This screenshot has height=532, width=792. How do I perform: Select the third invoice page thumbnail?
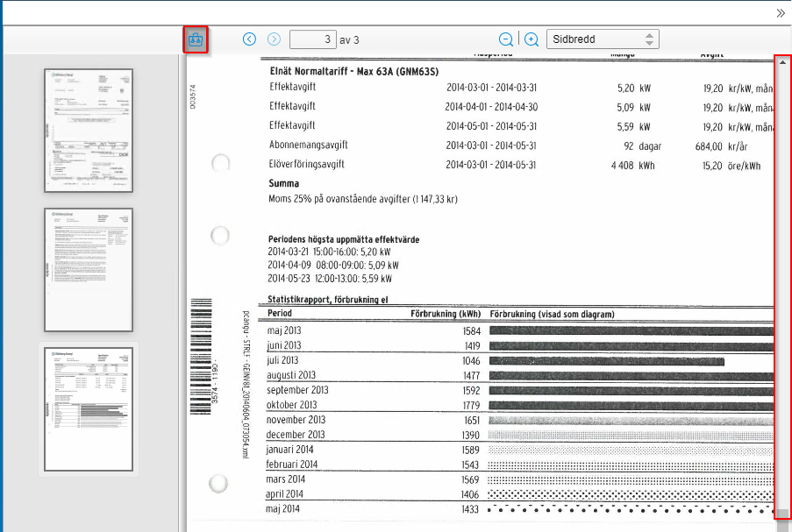pyautogui.click(x=88, y=409)
